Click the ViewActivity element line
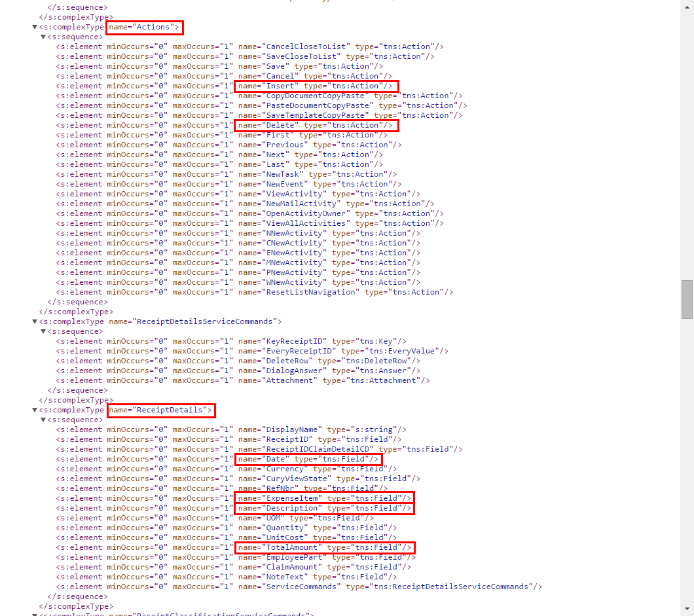This screenshot has width=694, height=616. click(x=238, y=194)
